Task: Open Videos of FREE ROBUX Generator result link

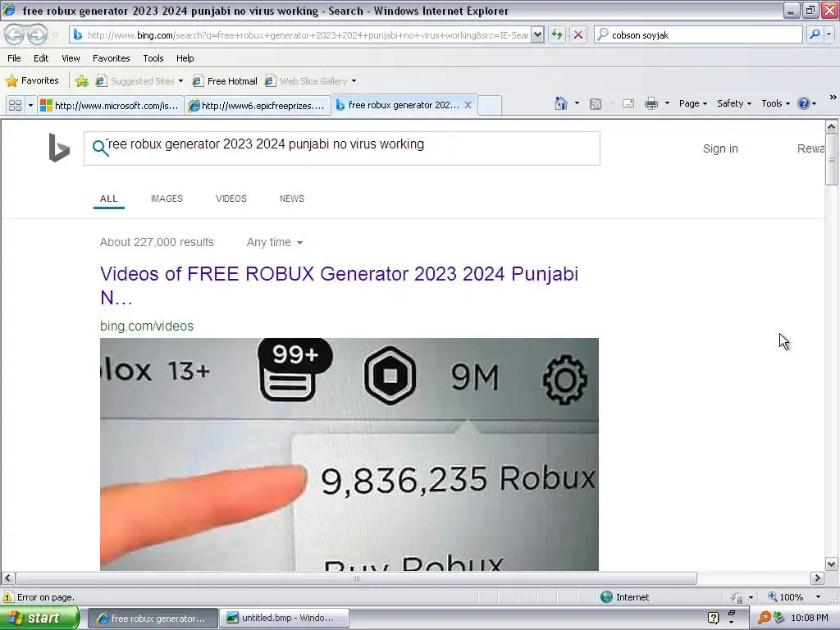Action: coord(339,285)
